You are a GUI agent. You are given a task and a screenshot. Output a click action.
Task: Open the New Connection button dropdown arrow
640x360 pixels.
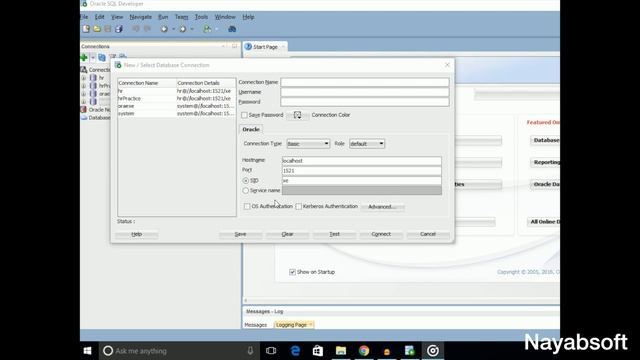pos(93,58)
